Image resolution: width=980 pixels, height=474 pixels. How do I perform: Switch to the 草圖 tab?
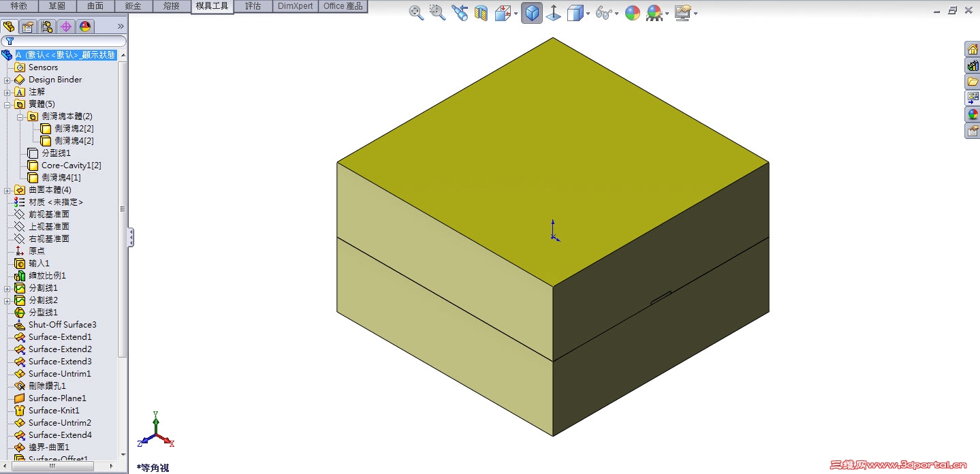click(x=57, y=6)
